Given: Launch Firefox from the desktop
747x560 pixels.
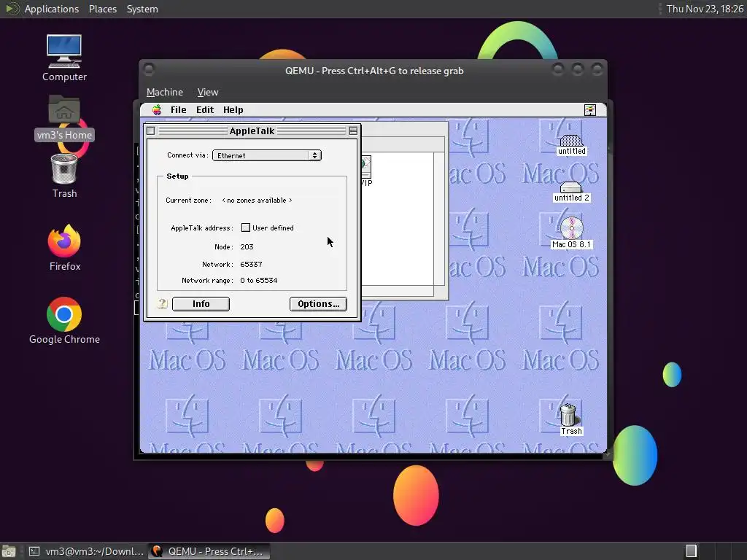Looking at the screenshot, I should coord(64,248).
